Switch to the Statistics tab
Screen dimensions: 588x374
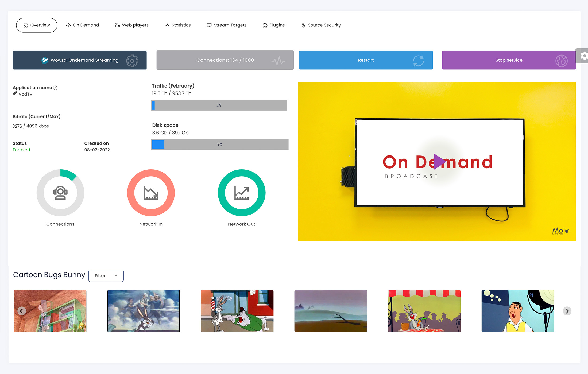(x=178, y=25)
